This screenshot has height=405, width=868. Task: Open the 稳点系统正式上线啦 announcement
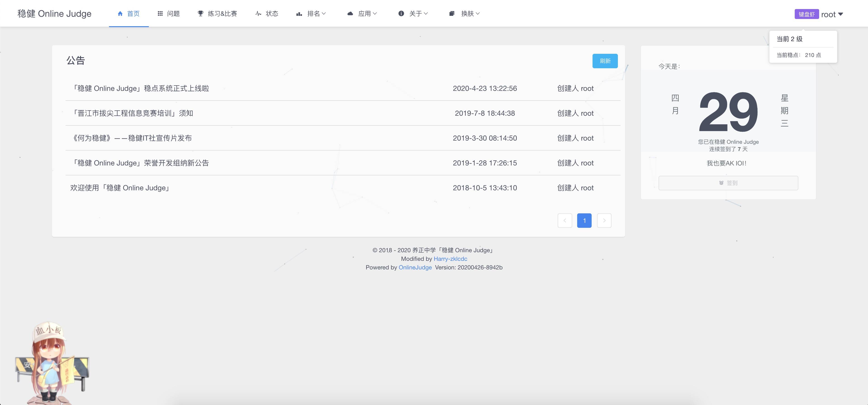click(x=140, y=88)
